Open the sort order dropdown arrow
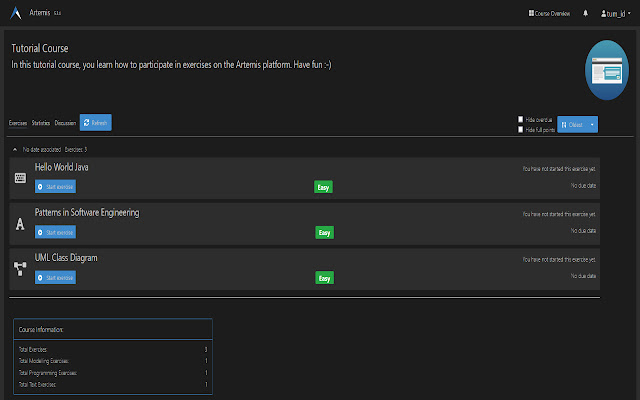The width and height of the screenshot is (640, 400). (x=593, y=124)
